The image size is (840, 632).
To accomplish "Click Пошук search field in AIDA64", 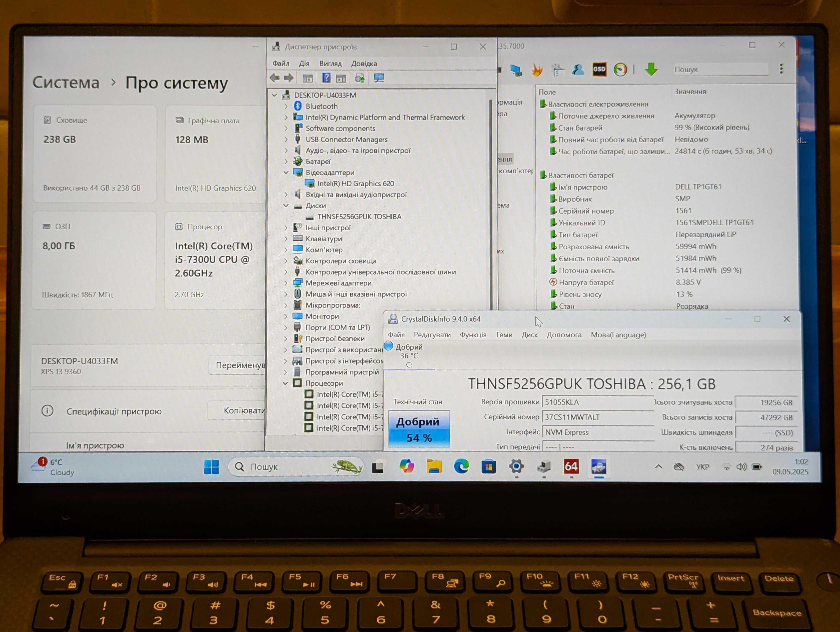I will tap(720, 69).
